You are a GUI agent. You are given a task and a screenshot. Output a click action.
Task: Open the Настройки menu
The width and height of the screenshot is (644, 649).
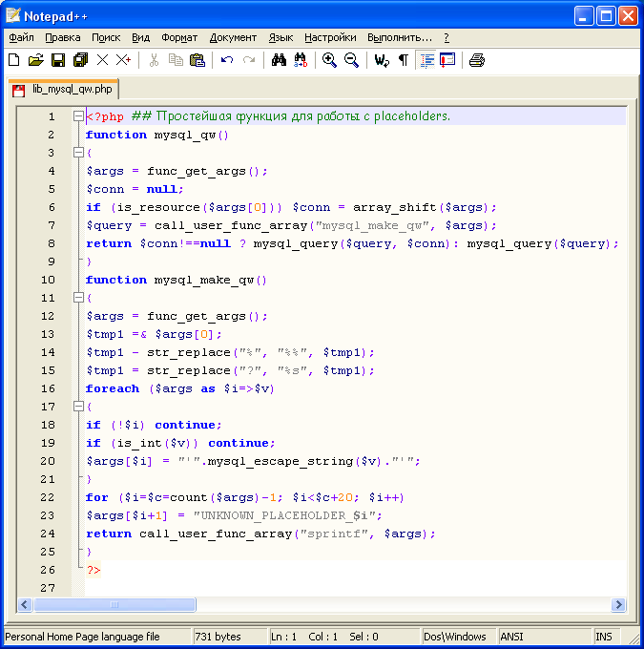point(330,37)
